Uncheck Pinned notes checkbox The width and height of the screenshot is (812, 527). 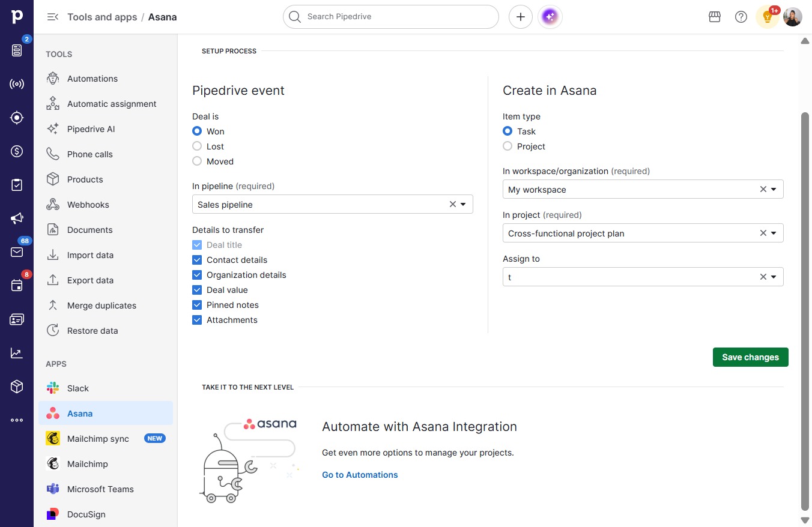[197, 305]
